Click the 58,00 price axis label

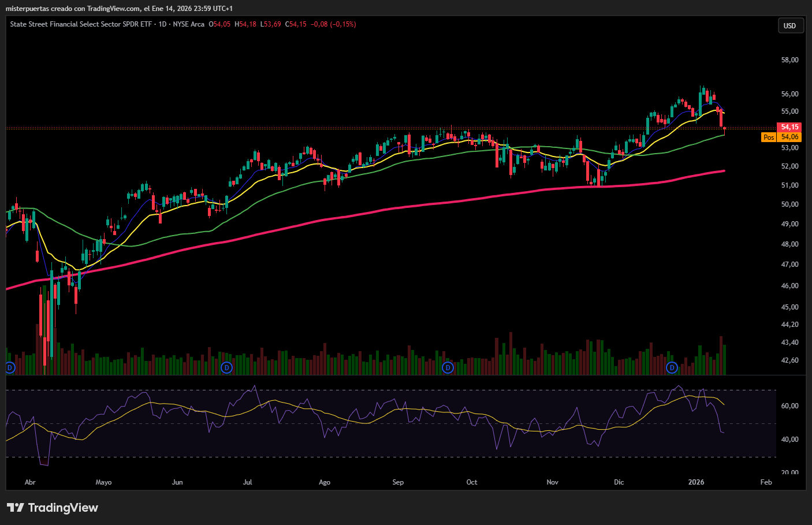pos(789,60)
